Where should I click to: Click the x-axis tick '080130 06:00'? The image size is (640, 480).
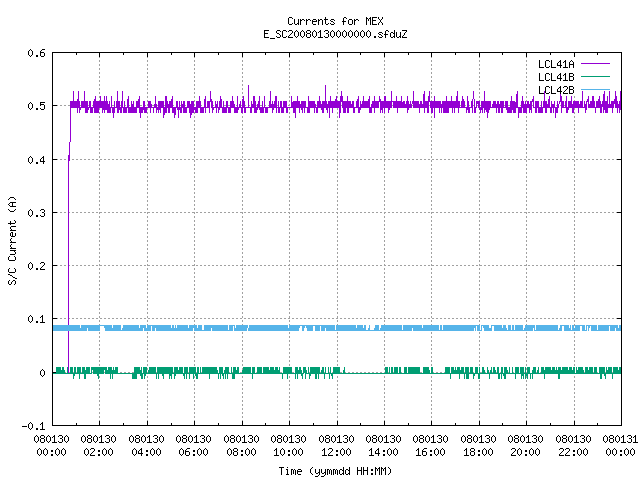click(x=193, y=446)
